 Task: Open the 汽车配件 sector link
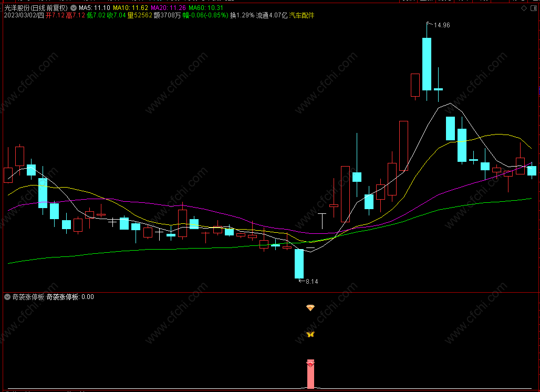[x=302, y=15]
